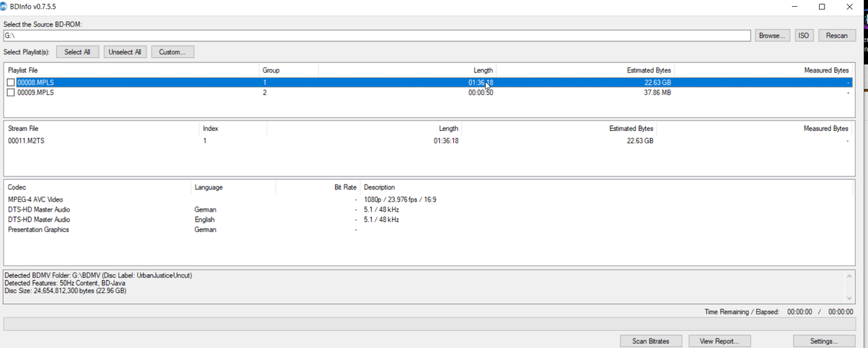Maximize the BDInfo window
The height and width of the screenshot is (348, 868).
[x=822, y=7]
